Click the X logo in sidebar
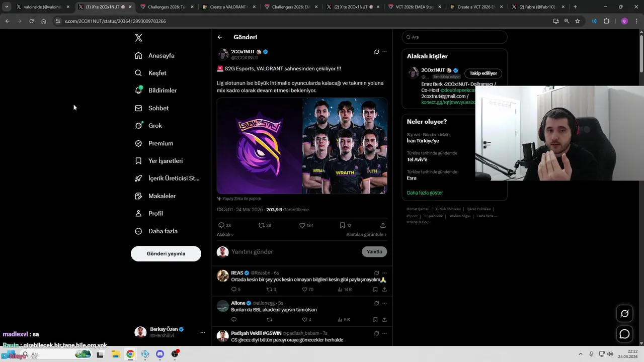This screenshot has height=362, width=644. click(x=139, y=38)
